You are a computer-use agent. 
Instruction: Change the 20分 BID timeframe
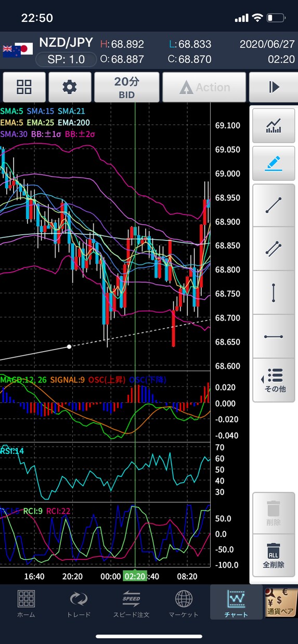pos(126,87)
